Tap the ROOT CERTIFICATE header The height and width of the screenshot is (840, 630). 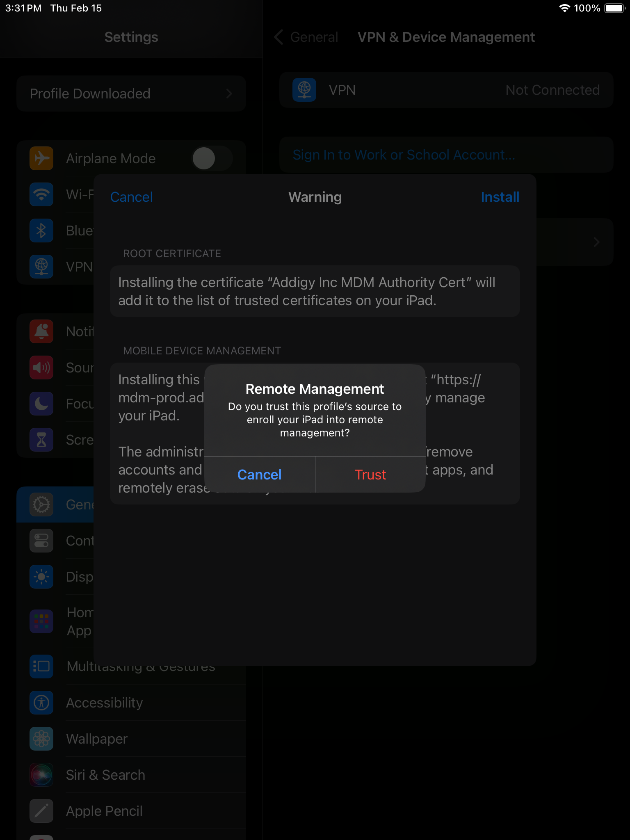[172, 253]
